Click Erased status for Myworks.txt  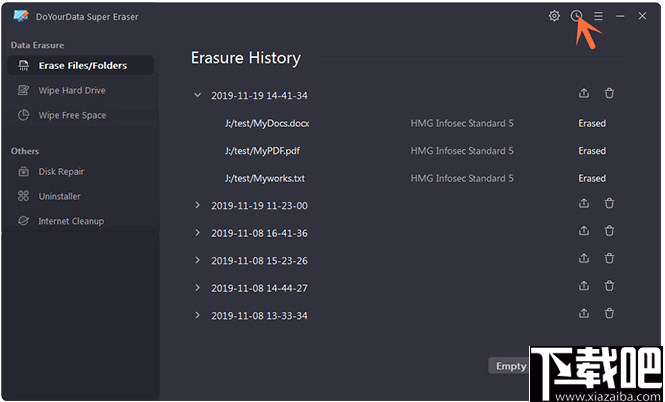point(592,179)
